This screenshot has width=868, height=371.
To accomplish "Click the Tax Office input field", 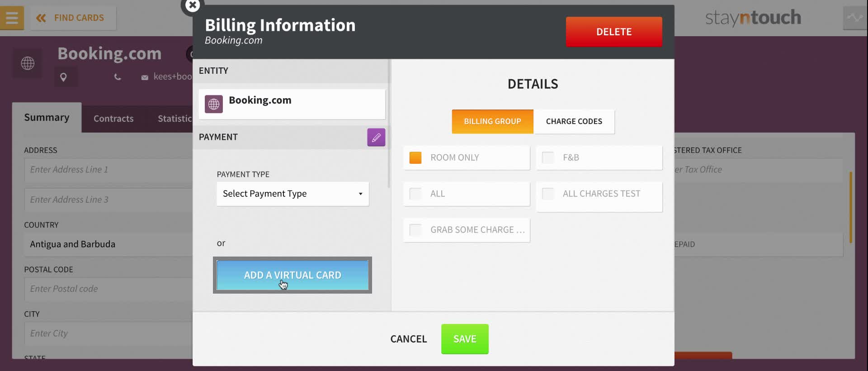I will (758, 170).
